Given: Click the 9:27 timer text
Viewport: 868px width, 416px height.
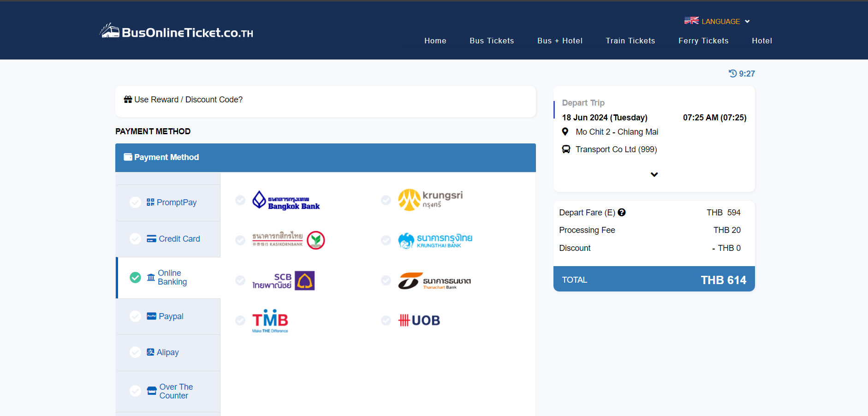Looking at the screenshot, I should (x=747, y=74).
